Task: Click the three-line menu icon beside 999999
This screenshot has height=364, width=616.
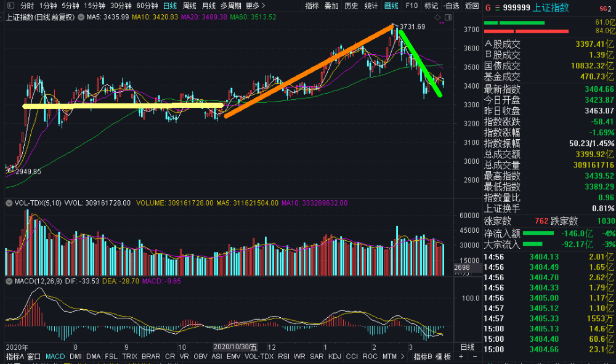Action: [x=497, y=7]
